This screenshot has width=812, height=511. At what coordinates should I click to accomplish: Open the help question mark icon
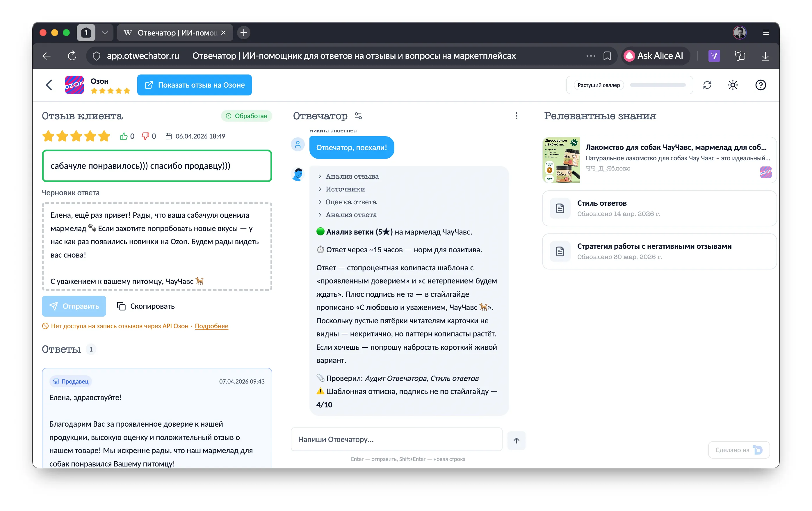pos(761,85)
